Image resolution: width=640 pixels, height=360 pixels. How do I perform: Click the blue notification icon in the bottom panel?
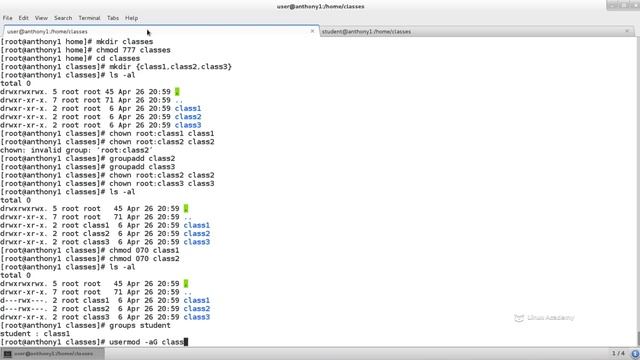tap(636, 354)
